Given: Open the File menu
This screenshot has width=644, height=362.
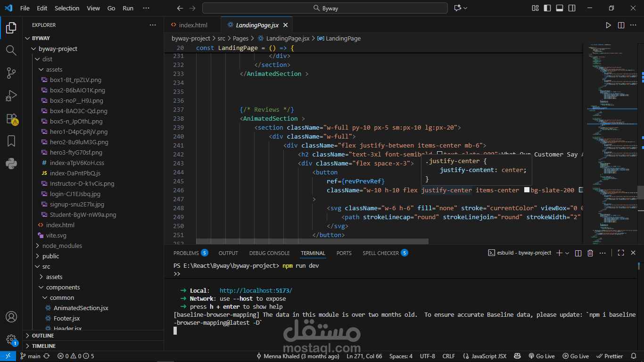Looking at the screenshot, I should (25, 8).
